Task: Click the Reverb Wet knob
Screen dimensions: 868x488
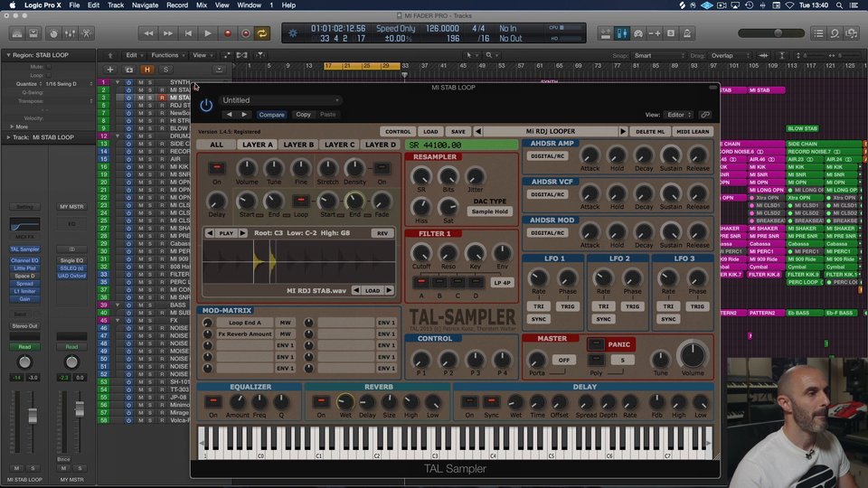Action: pos(344,402)
